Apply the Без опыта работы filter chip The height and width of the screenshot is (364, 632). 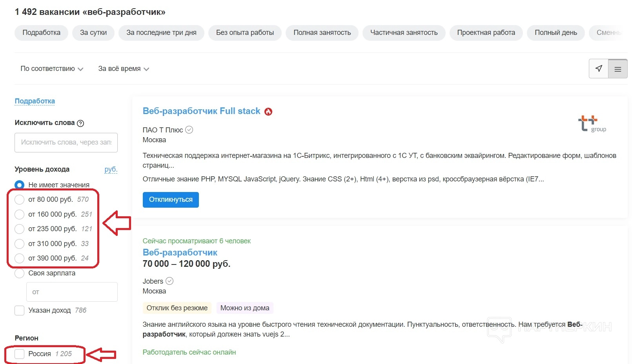pyautogui.click(x=245, y=33)
